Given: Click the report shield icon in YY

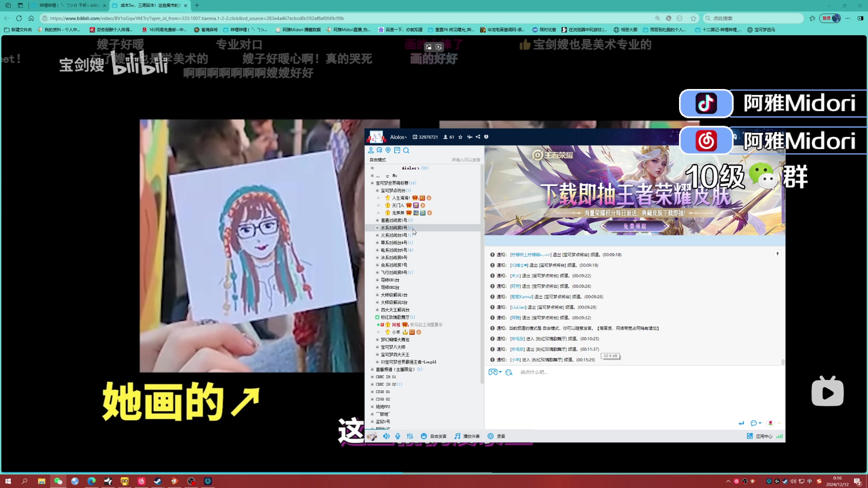Looking at the screenshot, I should coord(486,137).
